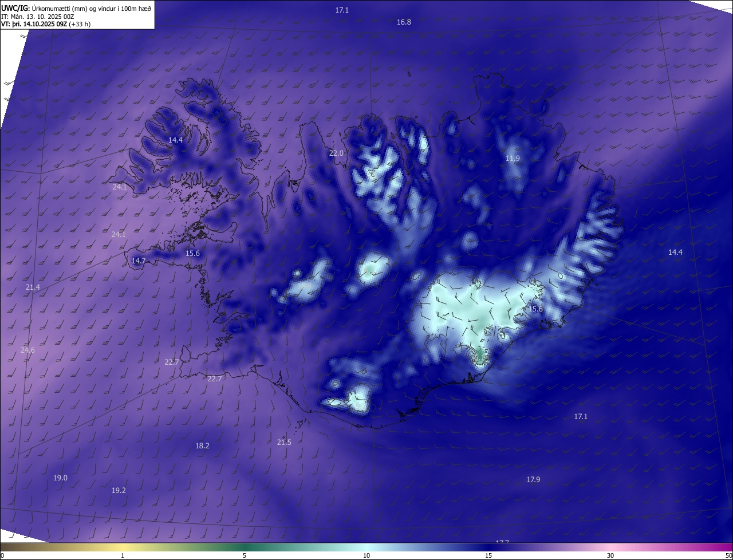
Task: Click the 15.6 value near Breiðafjörður in the west
Action: (192, 253)
